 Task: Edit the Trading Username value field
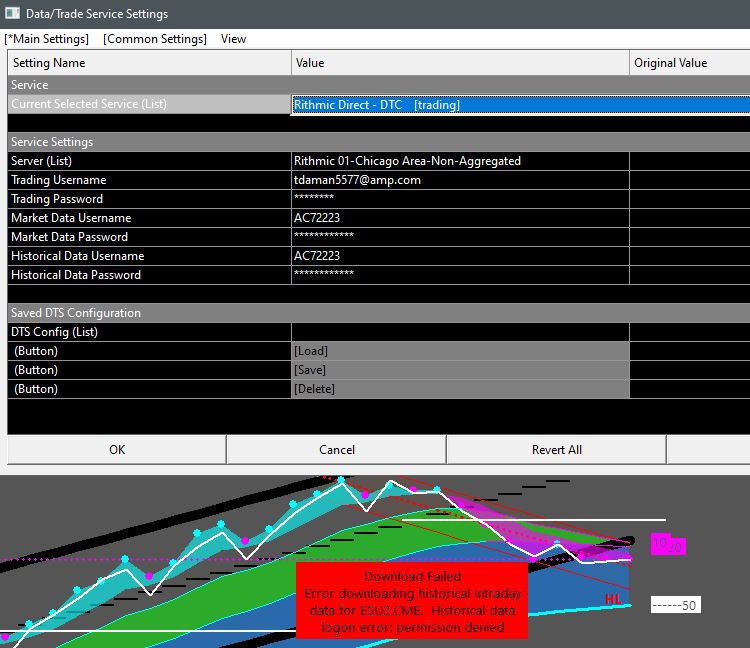coord(460,180)
